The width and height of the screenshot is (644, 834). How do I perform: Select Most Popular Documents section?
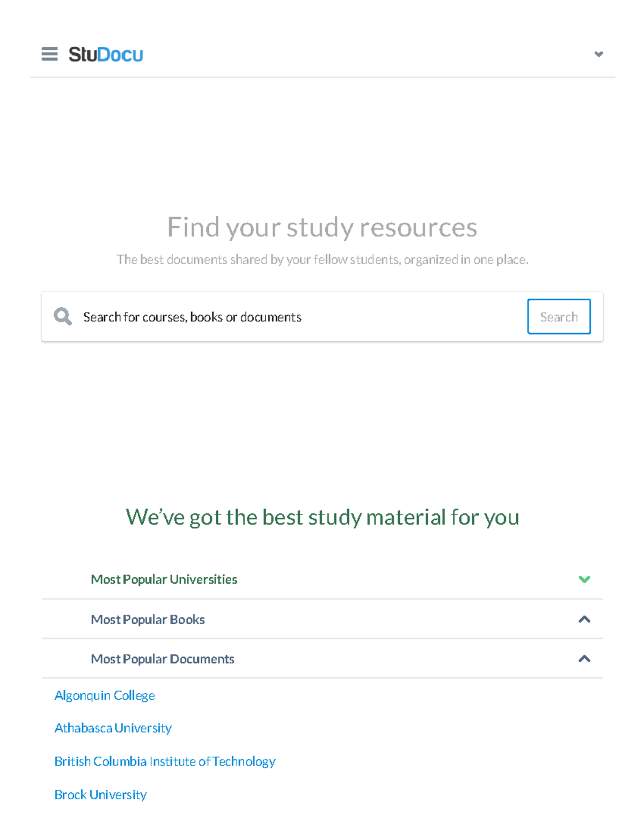[x=162, y=659]
